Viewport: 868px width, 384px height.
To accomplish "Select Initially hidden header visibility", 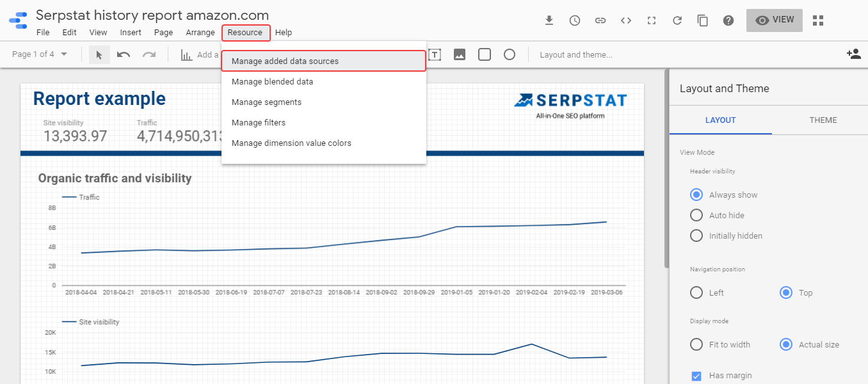I will point(696,236).
